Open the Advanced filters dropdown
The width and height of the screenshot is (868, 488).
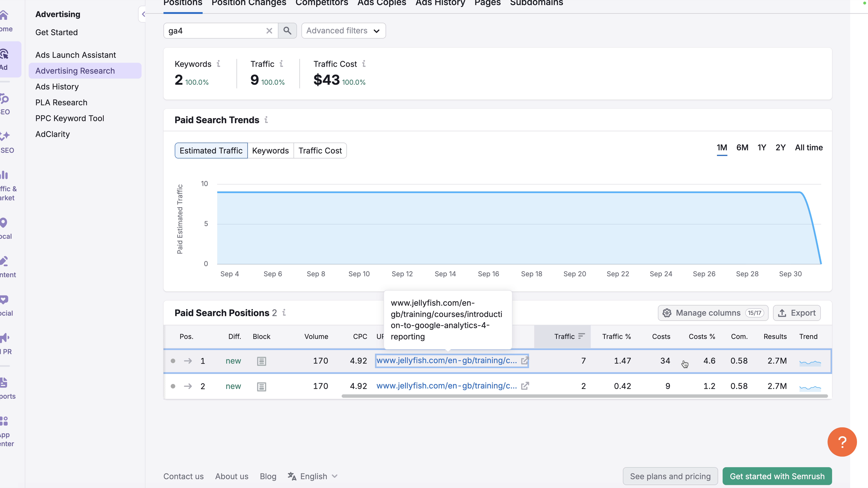click(343, 30)
